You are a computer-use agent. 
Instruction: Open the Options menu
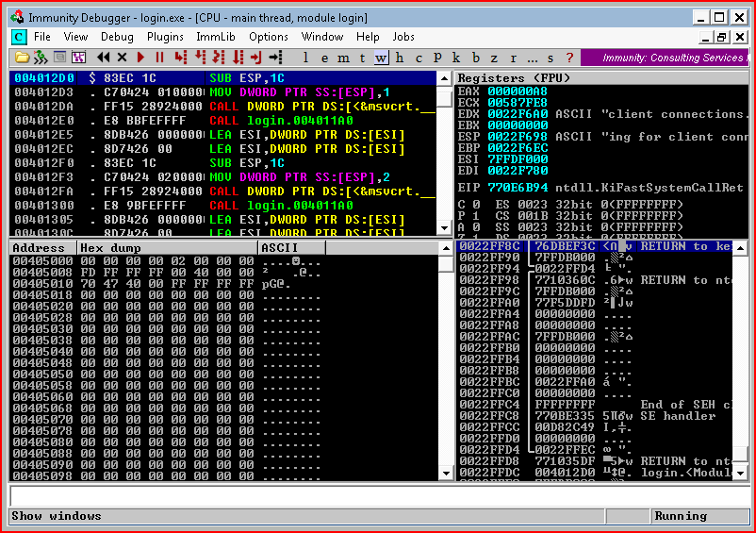(269, 37)
